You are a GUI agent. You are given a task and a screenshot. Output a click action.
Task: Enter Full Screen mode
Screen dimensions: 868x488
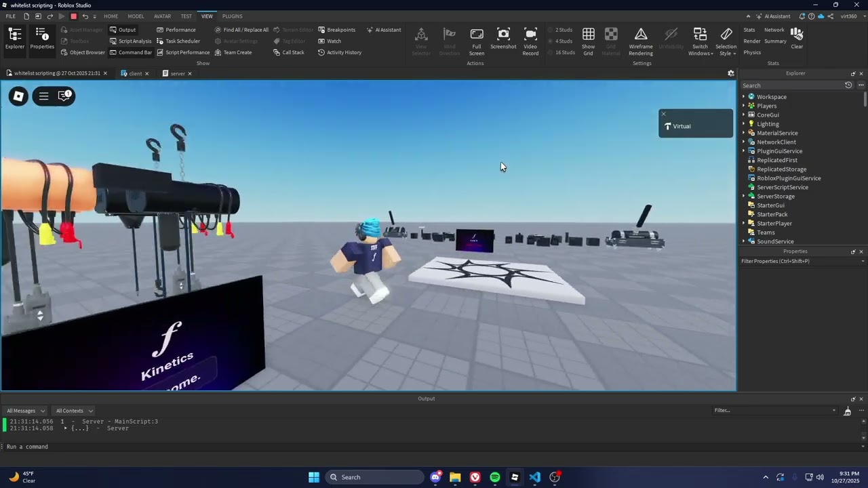477,42
